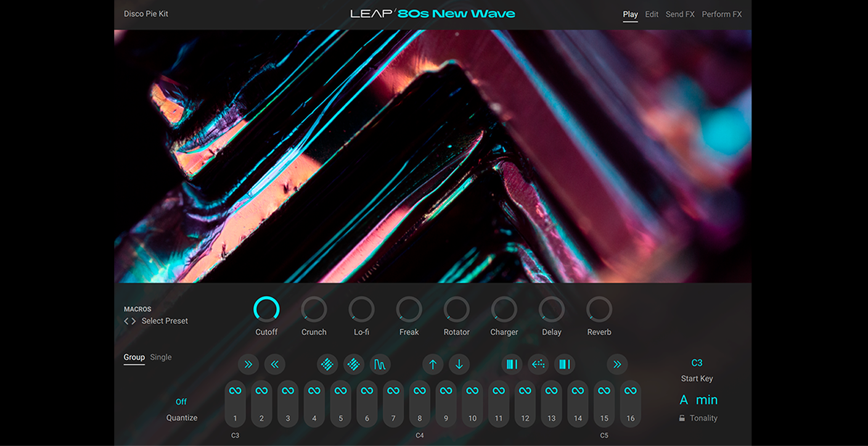Toggle the loop icon on pad 16
Viewport: 868px width, 446px height.
tap(630, 390)
